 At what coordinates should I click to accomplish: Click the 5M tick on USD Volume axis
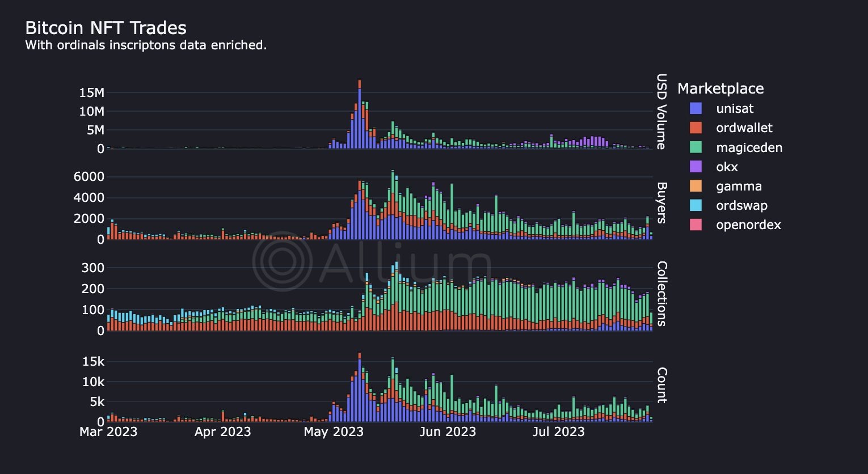coord(95,130)
